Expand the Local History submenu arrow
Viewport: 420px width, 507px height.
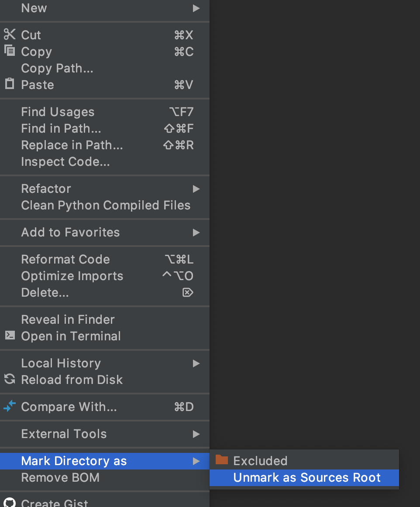[196, 363]
